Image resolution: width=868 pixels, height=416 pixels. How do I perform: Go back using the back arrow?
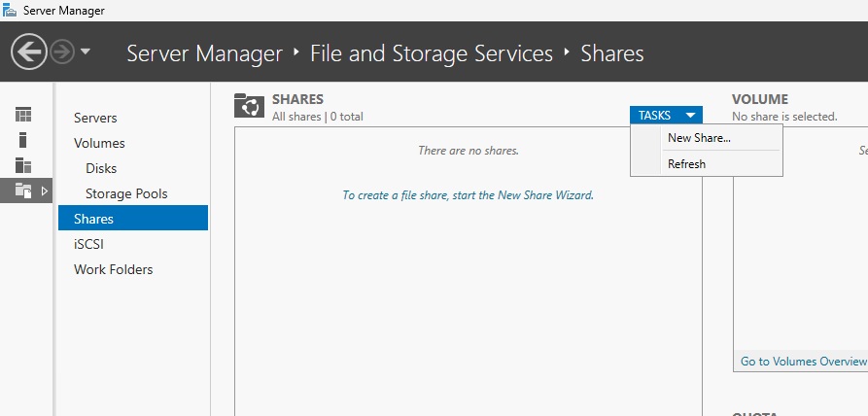[x=29, y=52]
